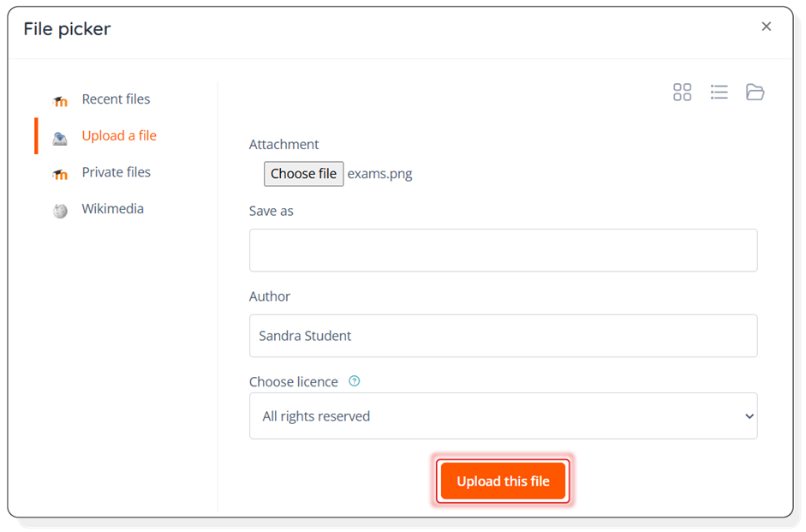Click the Moodle icon beside Recent files

[x=59, y=99]
